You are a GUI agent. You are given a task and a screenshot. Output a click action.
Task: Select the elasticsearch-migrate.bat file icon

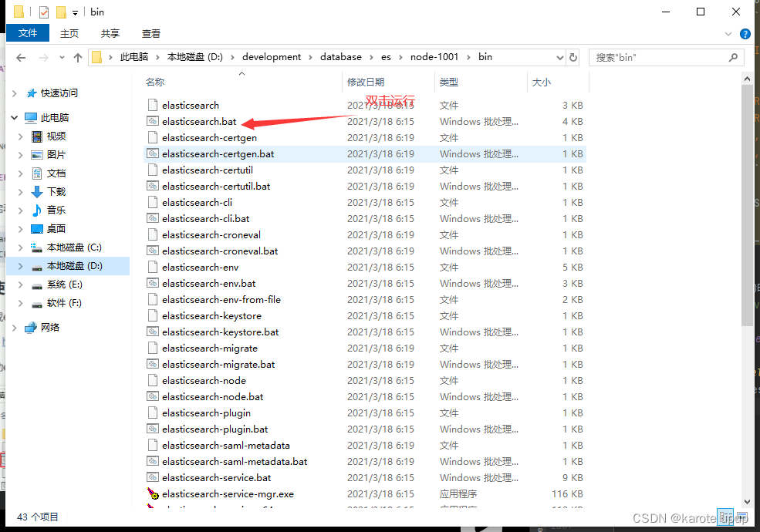[x=153, y=365]
